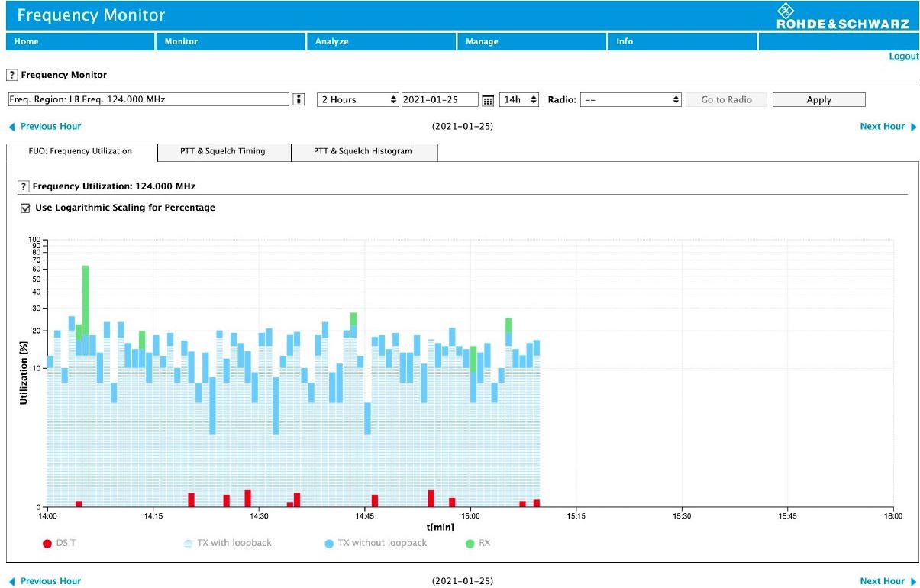The width and height of the screenshot is (920, 588).
Task: Toggle the RX series in the legend
Action: click(470, 544)
